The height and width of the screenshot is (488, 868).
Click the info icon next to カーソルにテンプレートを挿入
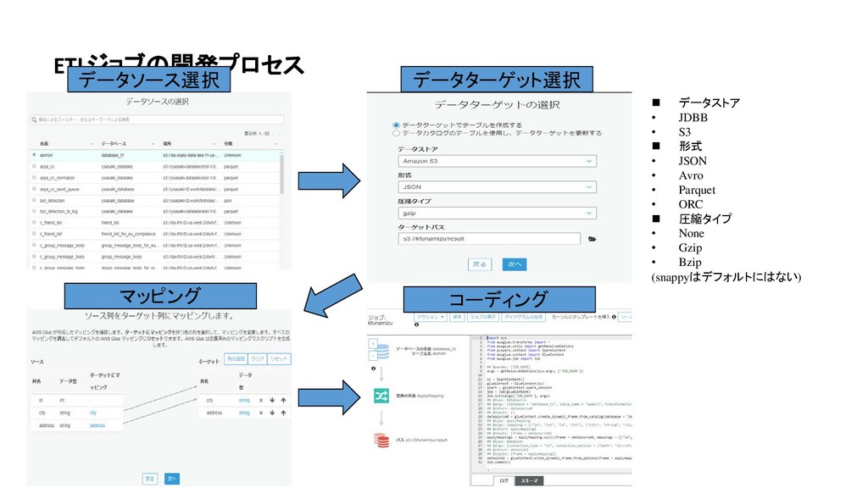(614, 317)
